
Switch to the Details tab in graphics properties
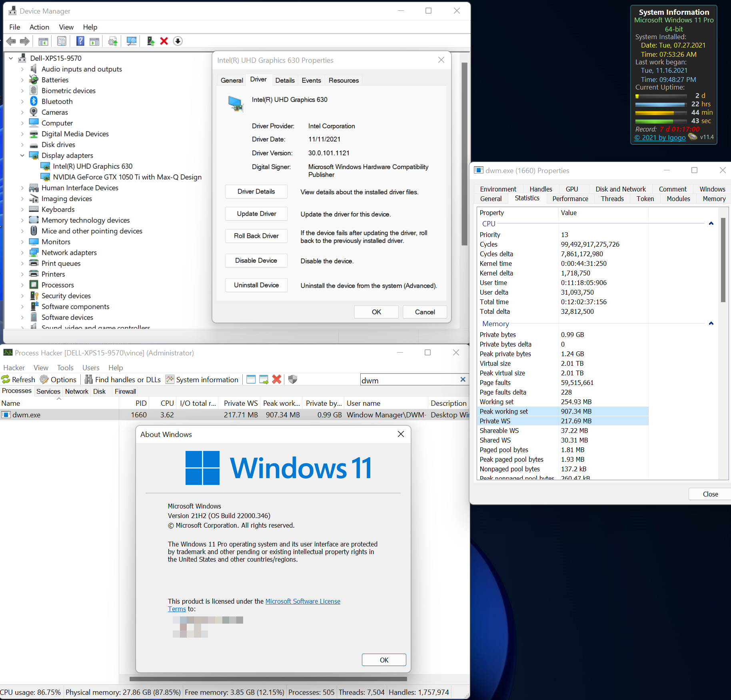tap(285, 80)
